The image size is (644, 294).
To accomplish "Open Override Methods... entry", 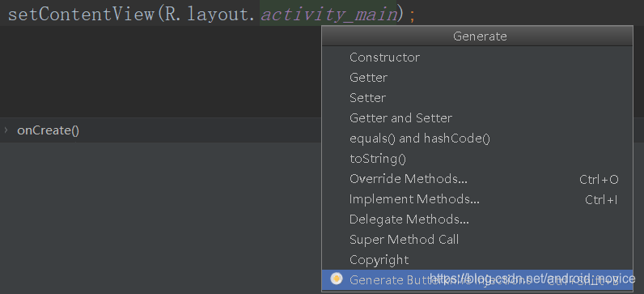I will pyautogui.click(x=477, y=179).
